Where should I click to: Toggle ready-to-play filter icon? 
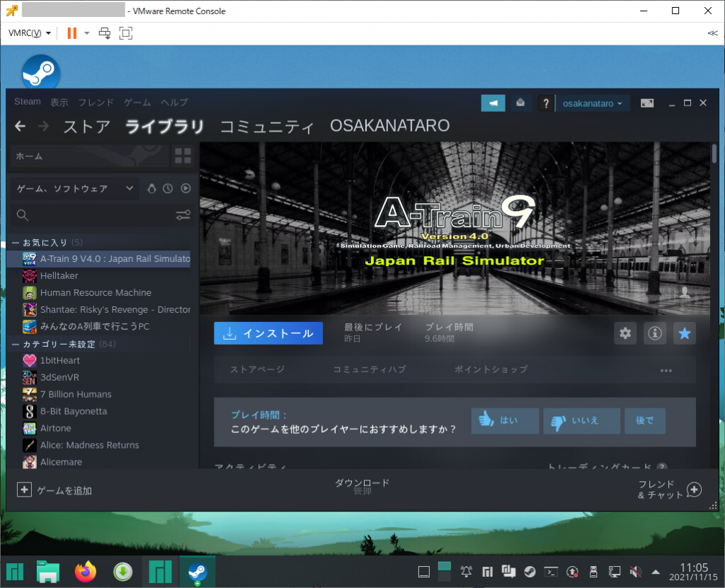tap(185, 188)
